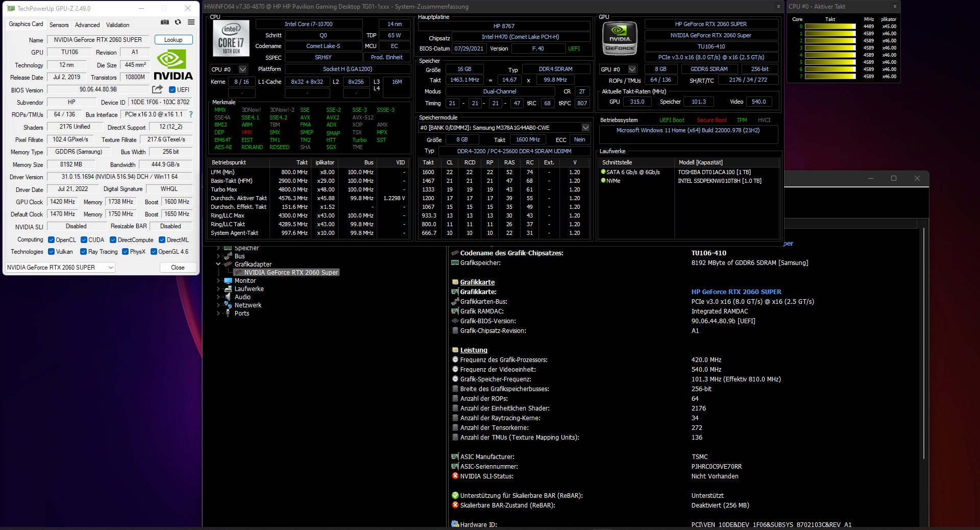Switch to the Validation tab
This screenshot has height=530, width=980.
point(117,25)
